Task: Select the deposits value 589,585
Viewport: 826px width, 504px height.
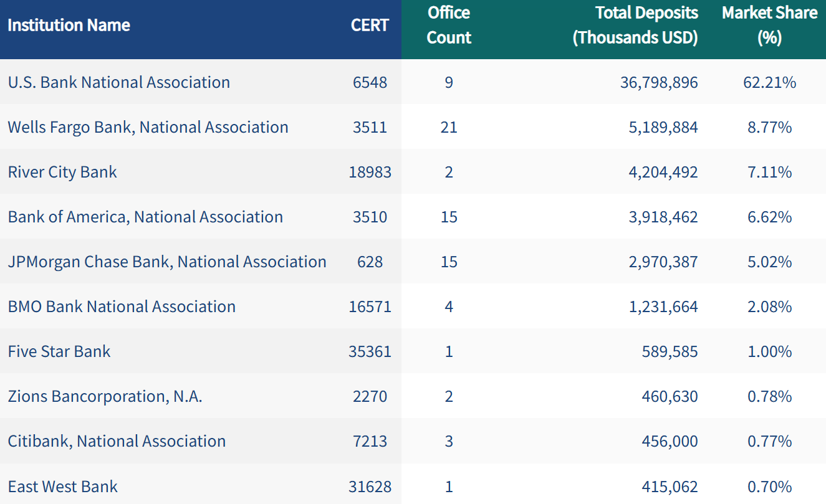Action: pos(670,351)
